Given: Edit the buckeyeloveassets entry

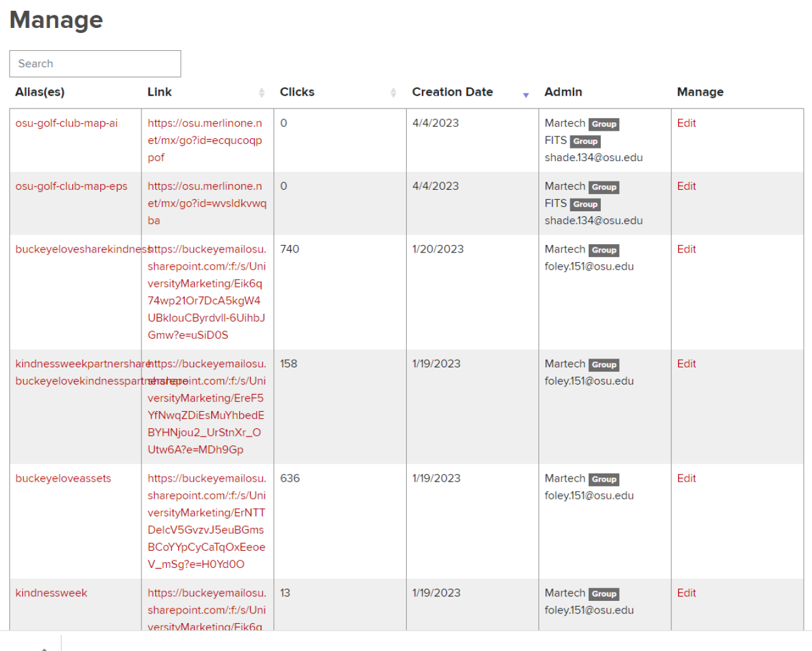Looking at the screenshot, I should 686,478.
